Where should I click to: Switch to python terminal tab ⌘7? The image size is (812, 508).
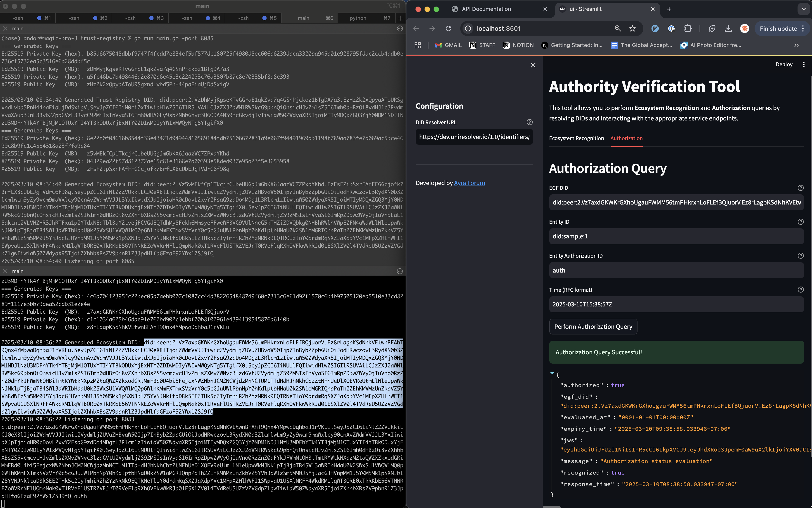pyautogui.click(x=366, y=18)
